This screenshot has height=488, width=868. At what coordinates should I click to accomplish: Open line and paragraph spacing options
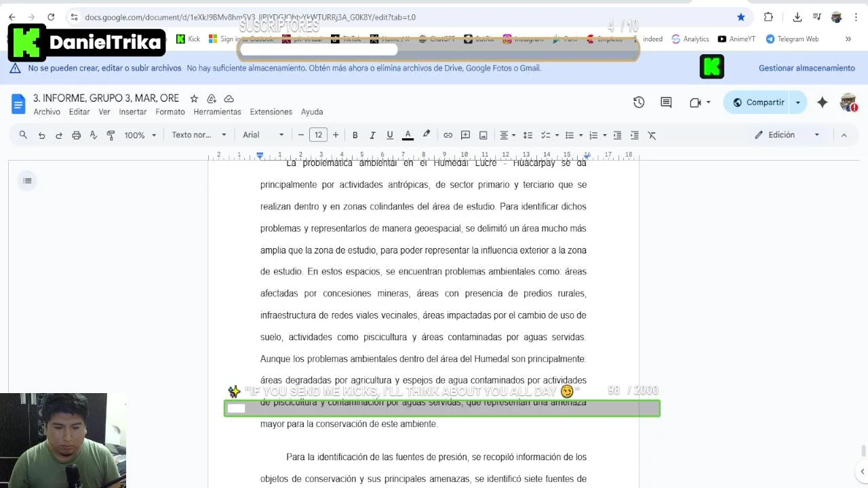coord(528,135)
